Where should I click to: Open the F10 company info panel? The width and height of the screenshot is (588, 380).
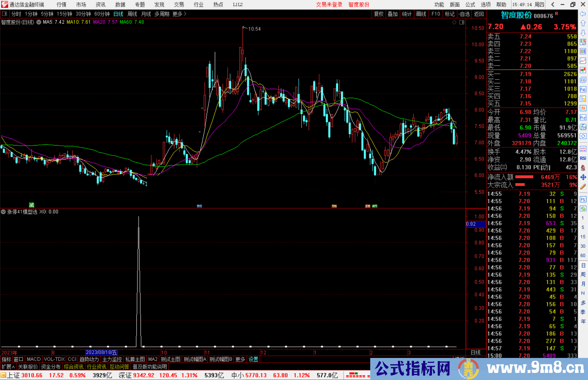[x=436, y=14]
